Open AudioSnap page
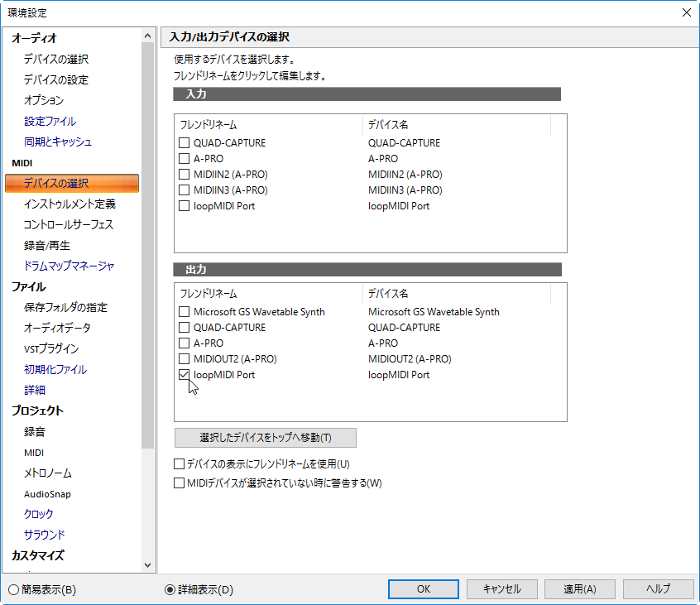Screen dimensions: 700x605 pos(47,494)
